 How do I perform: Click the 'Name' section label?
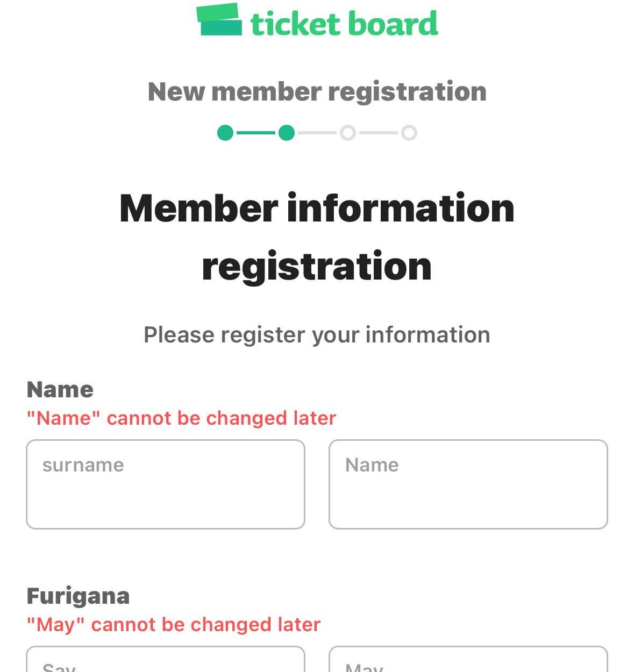(x=60, y=389)
